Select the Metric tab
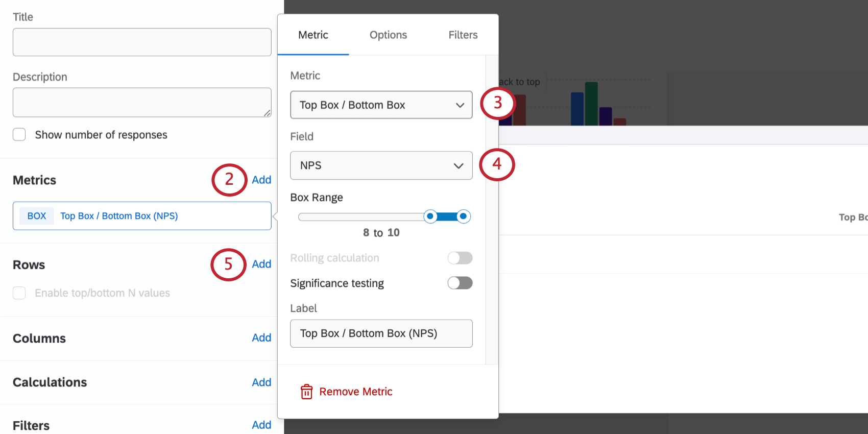 point(313,35)
